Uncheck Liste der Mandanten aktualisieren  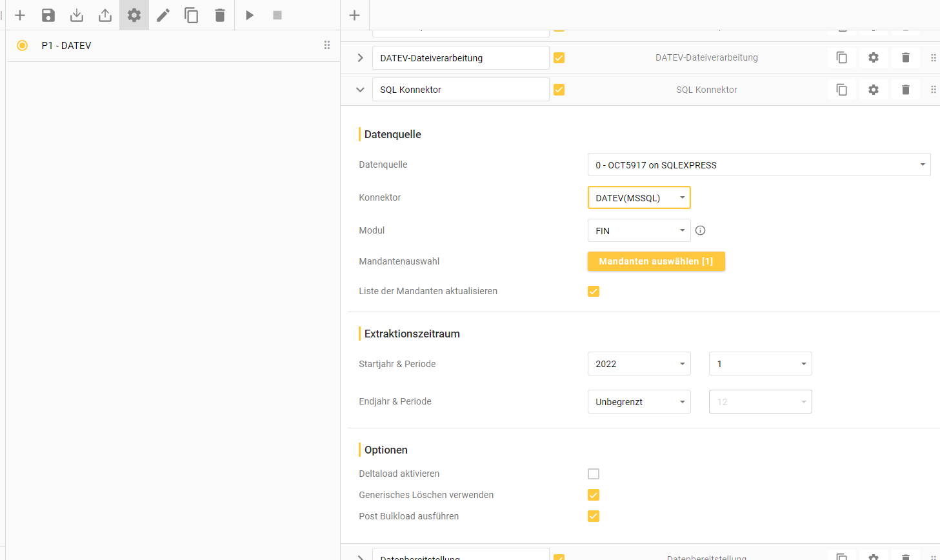click(593, 291)
